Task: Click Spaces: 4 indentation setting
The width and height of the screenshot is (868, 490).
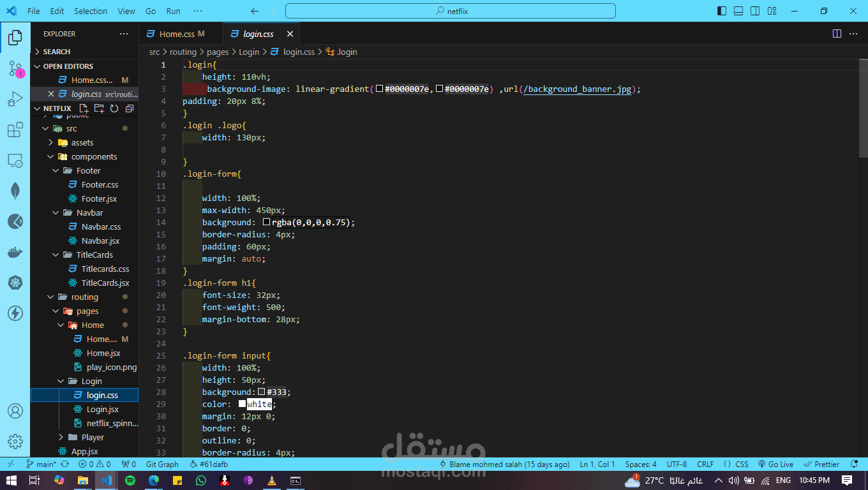Action: click(x=641, y=464)
